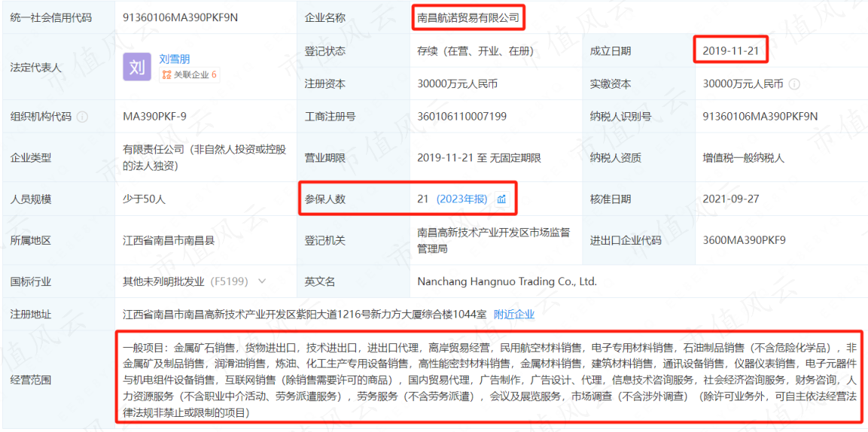The image size is (868, 432).
Task: Open the 参保人数 trend chart icon
Action: pyautogui.click(x=501, y=199)
